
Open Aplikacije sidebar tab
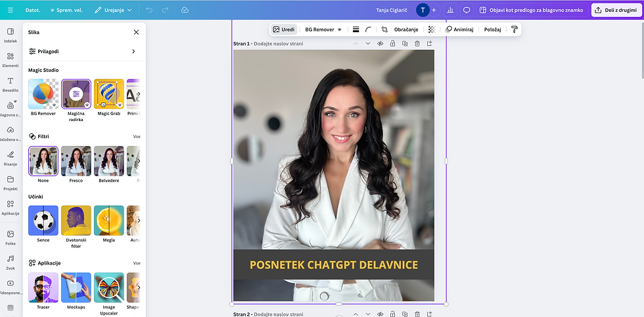[11, 208]
